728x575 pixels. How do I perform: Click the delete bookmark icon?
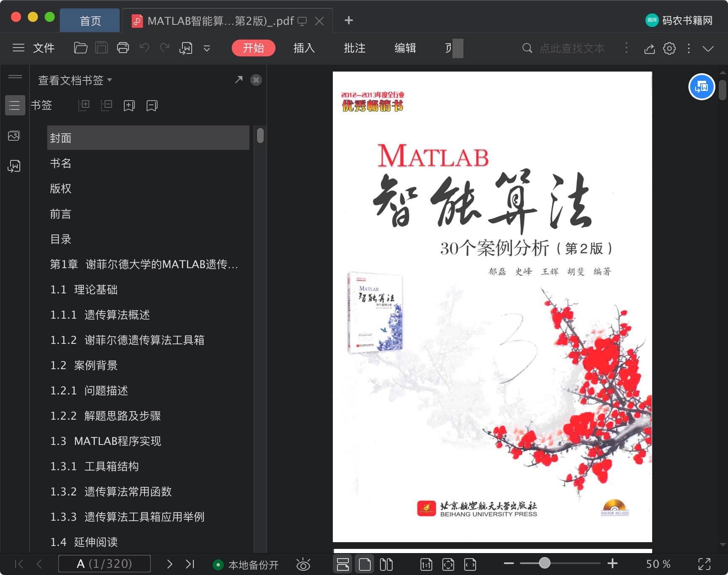coord(152,106)
